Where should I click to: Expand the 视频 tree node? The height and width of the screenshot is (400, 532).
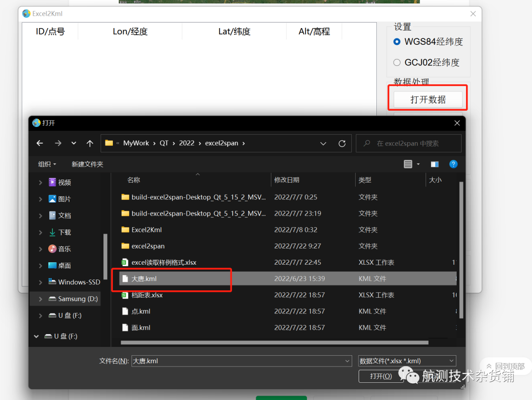tap(40, 183)
